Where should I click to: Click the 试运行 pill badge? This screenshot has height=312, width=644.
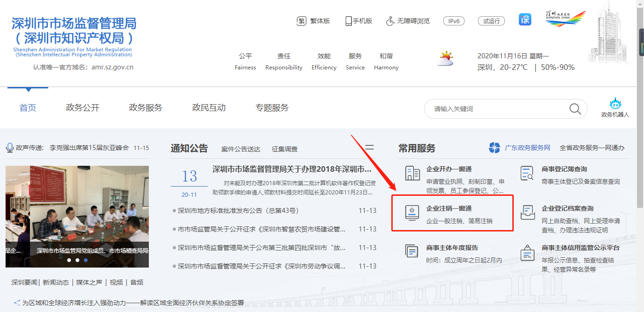coord(491,20)
